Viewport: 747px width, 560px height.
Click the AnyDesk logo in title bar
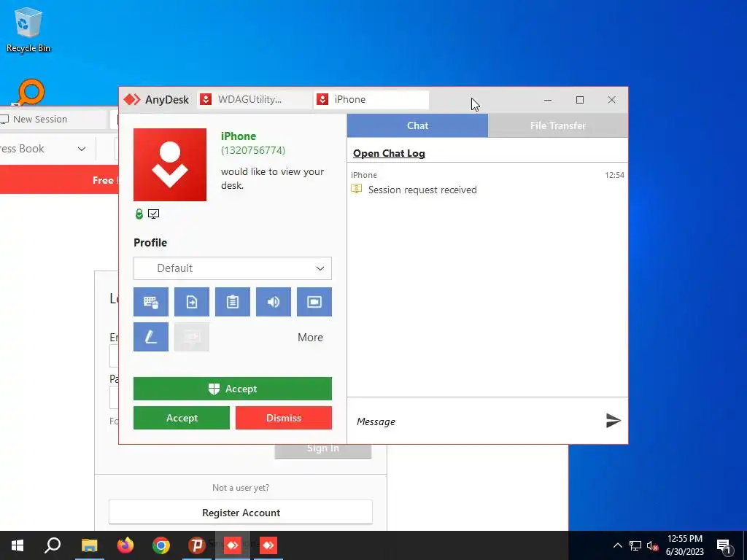pyautogui.click(x=132, y=99)
